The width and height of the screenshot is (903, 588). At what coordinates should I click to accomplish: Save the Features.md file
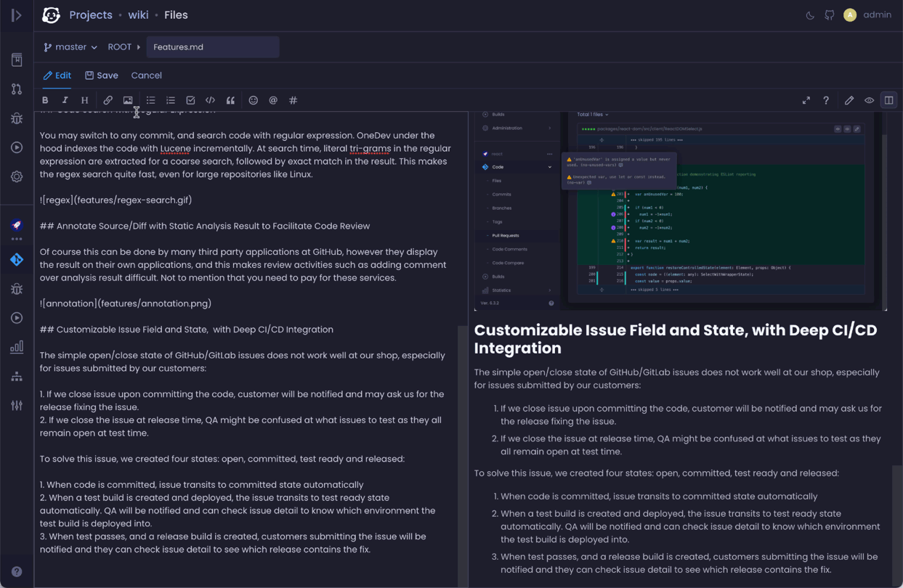(102, 75)
